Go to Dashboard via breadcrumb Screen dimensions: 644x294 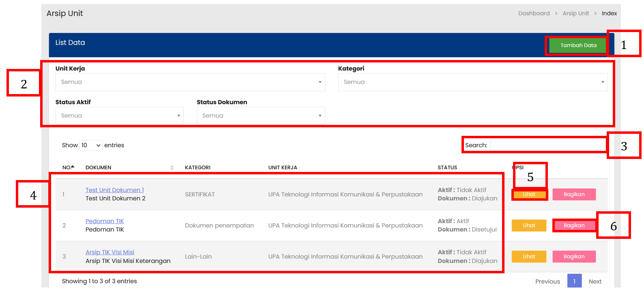point(534,13)
